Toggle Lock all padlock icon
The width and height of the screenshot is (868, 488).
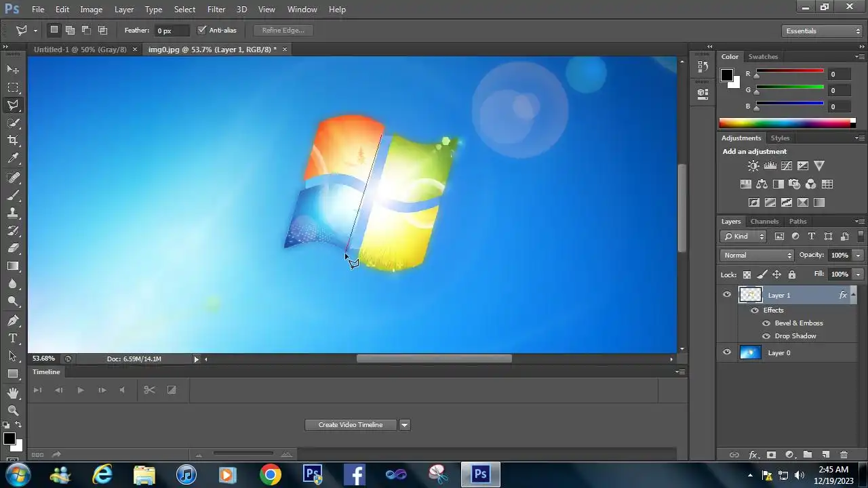click(791, 274)
